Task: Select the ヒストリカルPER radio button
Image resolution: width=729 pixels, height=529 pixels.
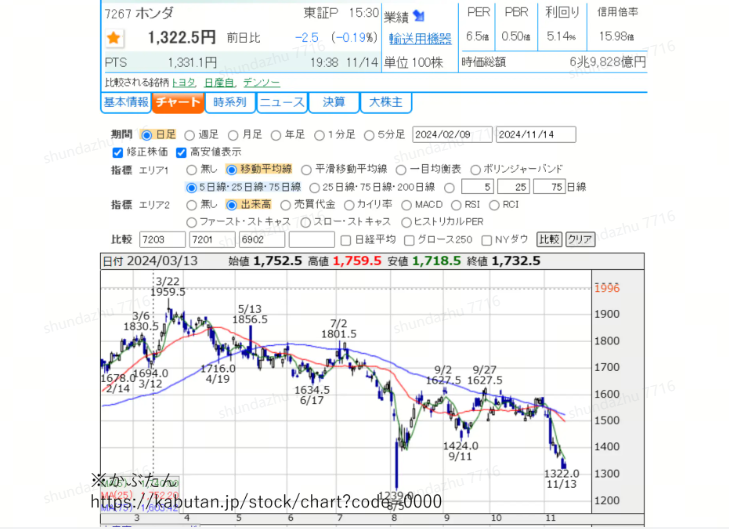Action: pos(406,223)
